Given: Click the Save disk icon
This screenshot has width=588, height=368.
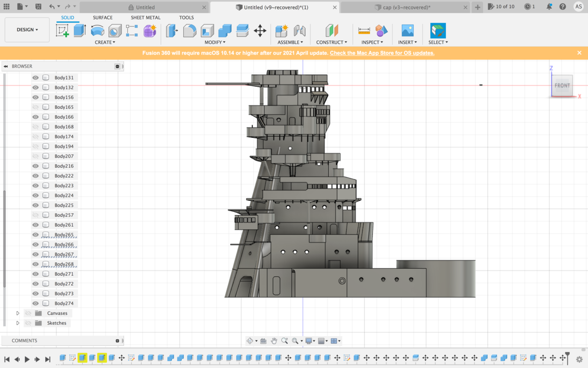Looking at the screenshot, I should (x=38, y=7).
